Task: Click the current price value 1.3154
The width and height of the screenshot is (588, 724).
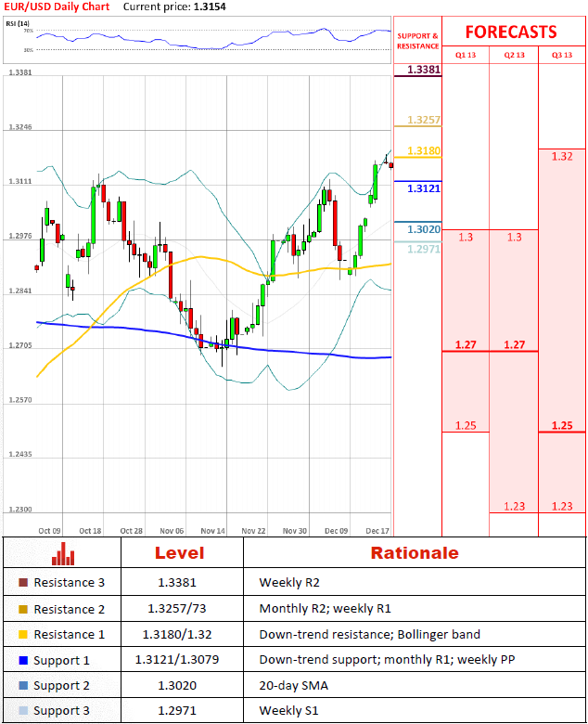Action: click(210, 6)
